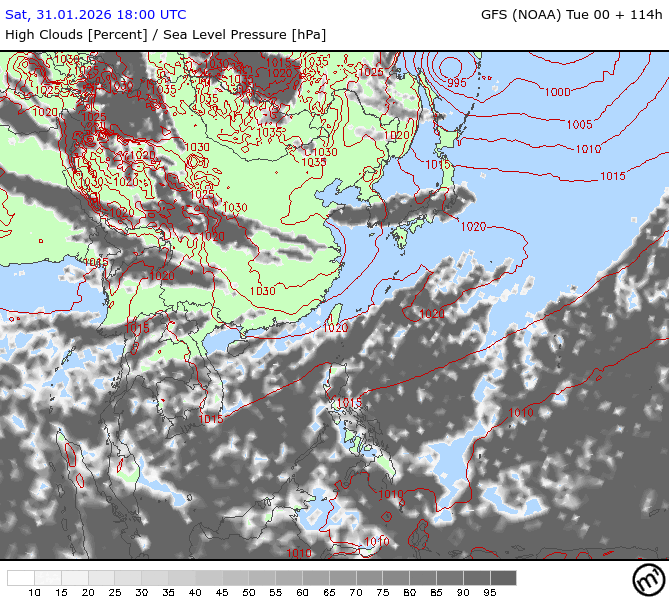
Task: Click the 995 low pressure center label
Action: (457, 83)
